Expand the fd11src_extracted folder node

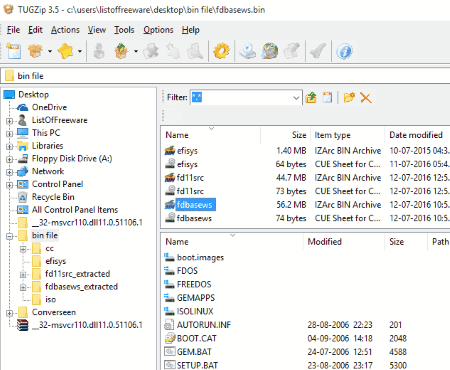tap(23, 275)
